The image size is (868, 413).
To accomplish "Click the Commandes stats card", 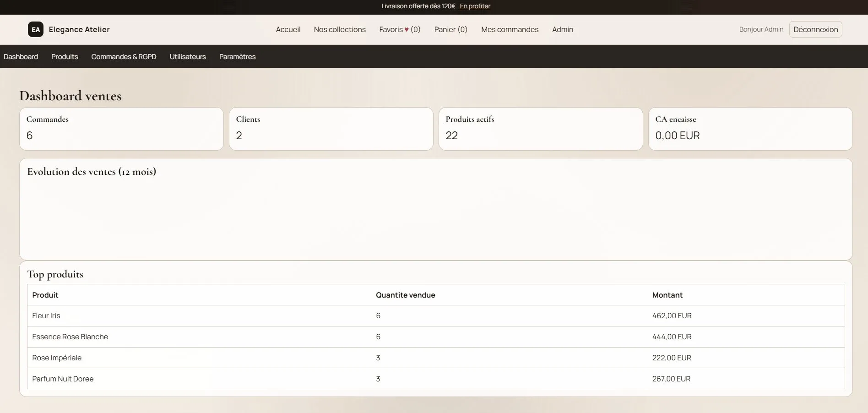I will point(121,129).
